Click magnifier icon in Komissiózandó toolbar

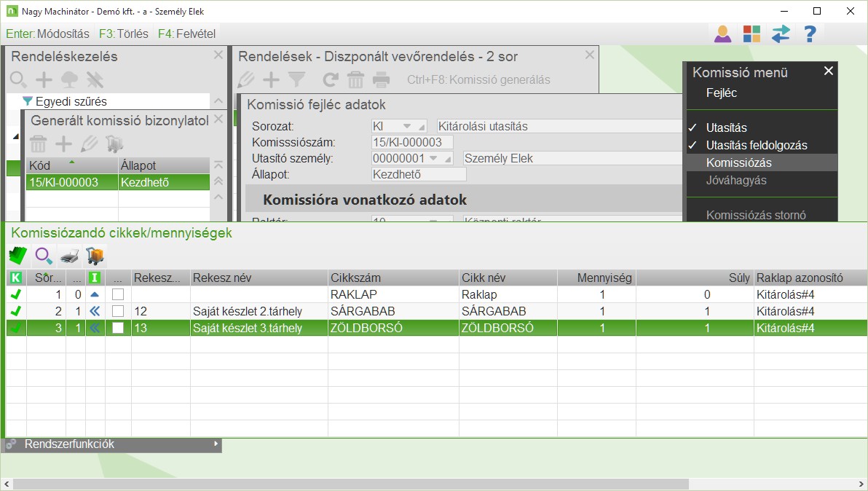(x=44, y=256)
